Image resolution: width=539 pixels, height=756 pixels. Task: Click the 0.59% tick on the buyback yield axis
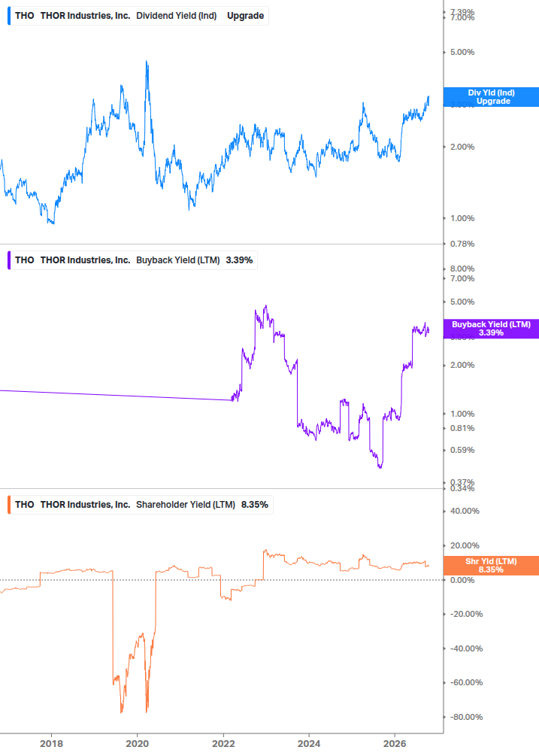point(462,451)
